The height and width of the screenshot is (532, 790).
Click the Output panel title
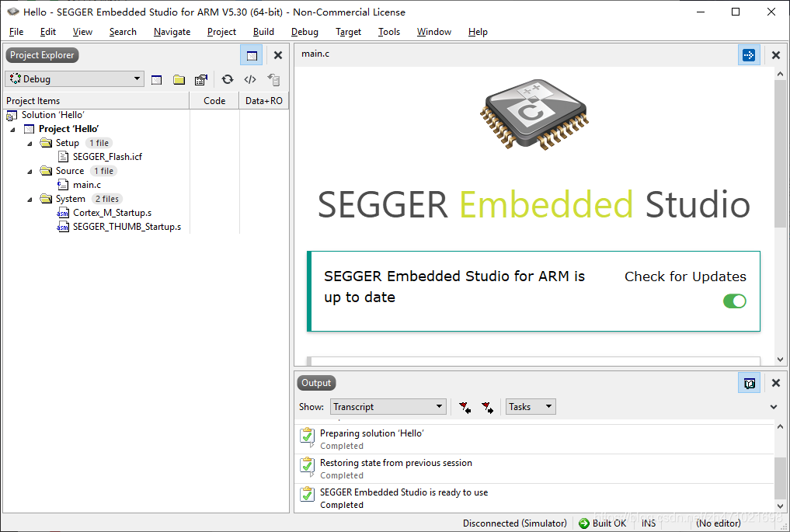point(316,383)
